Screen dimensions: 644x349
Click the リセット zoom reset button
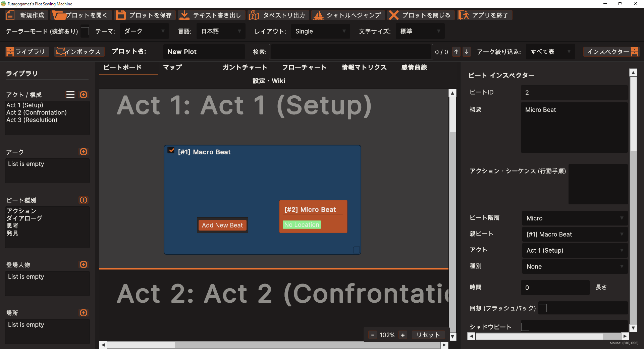428,335
